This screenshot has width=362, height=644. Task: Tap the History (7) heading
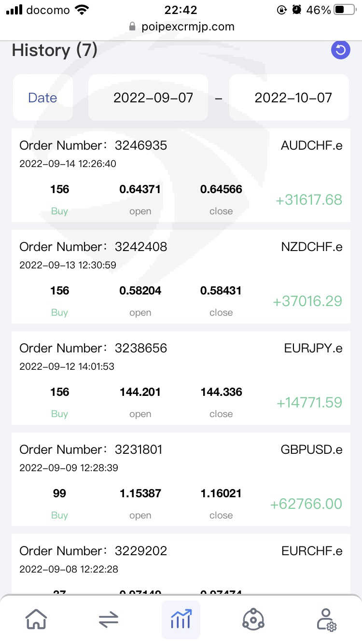click(x=55, y=50)
